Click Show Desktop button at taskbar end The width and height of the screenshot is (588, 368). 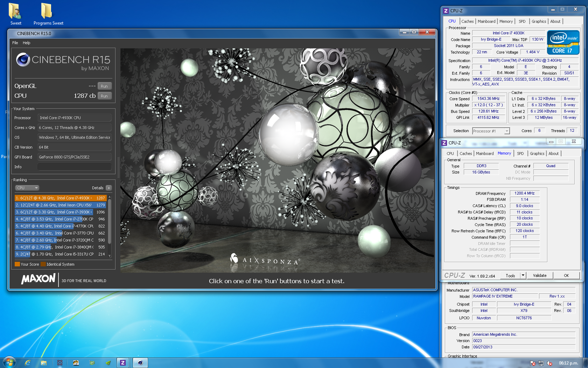(585, 363)
